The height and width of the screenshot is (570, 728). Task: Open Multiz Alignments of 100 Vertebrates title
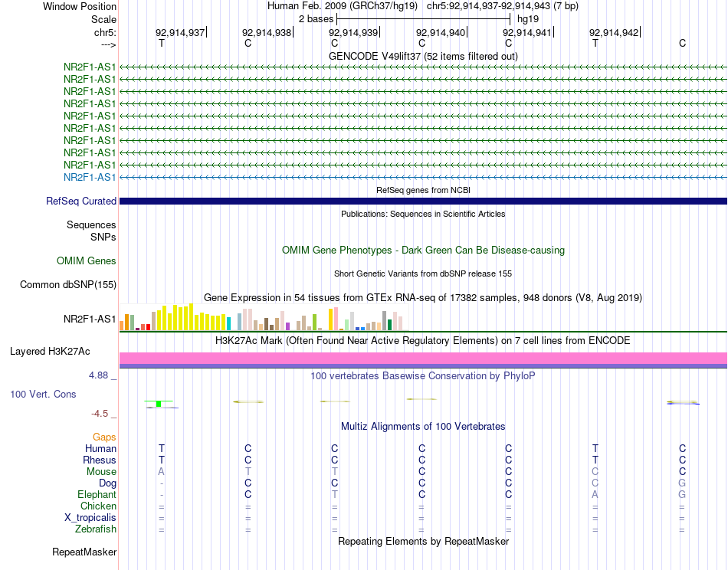423,427
